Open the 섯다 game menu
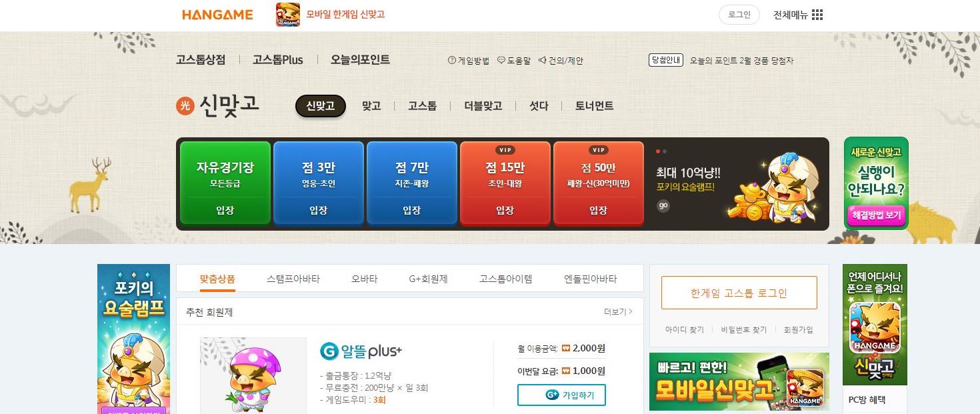Viewport: 980px width, 414px height. coord(539,106)
